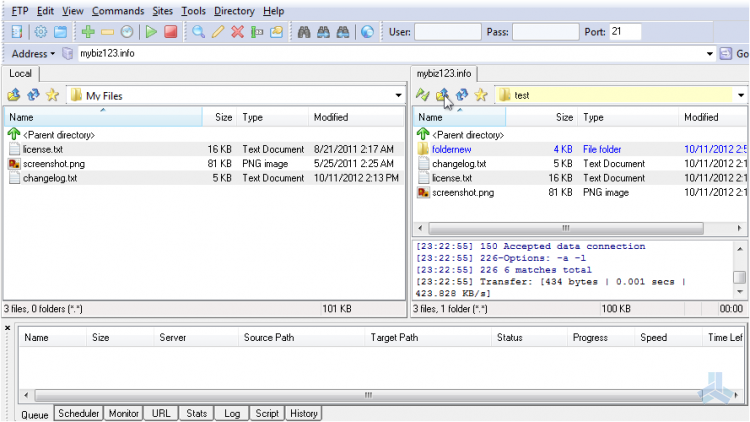Click the Go button beside the address bar
Viewport: 750px width, 422px height.
click(x=734, y=54)
